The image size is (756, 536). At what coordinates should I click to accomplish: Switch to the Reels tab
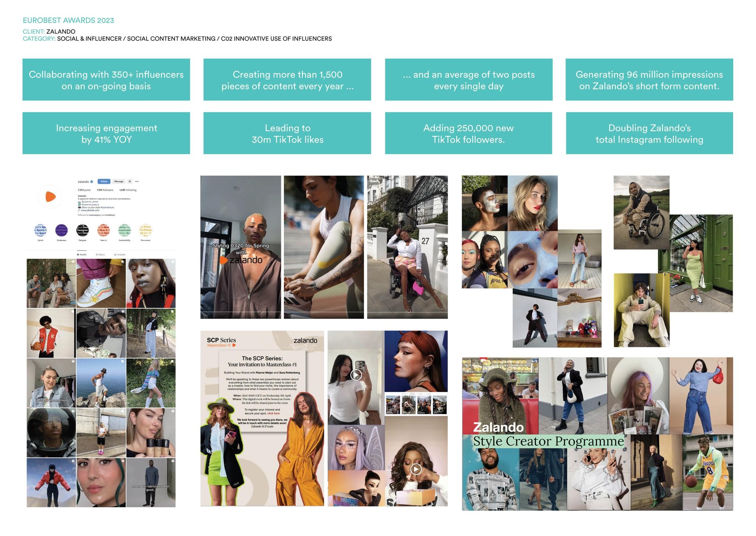point(100,255)
